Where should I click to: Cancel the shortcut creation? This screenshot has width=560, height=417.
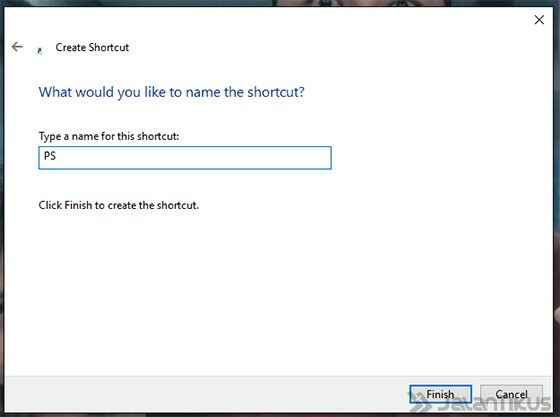click(511, 394)
